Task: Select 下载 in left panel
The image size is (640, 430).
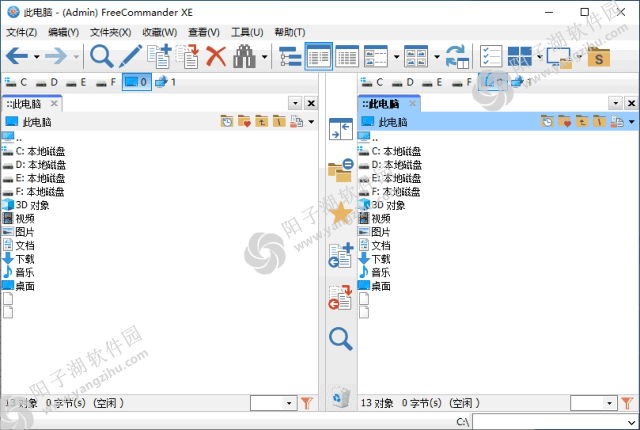Action: [19, 259]
